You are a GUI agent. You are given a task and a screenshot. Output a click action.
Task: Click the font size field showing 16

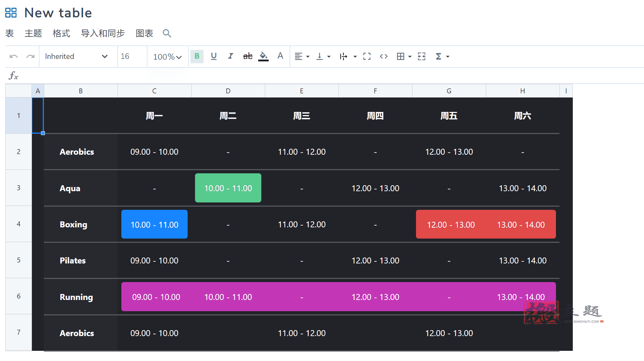[x=132, y=56]
